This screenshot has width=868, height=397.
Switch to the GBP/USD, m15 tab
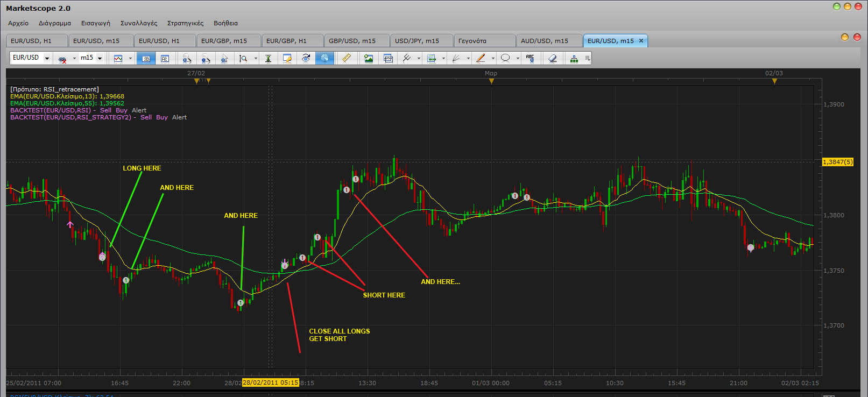click(357, 41)
